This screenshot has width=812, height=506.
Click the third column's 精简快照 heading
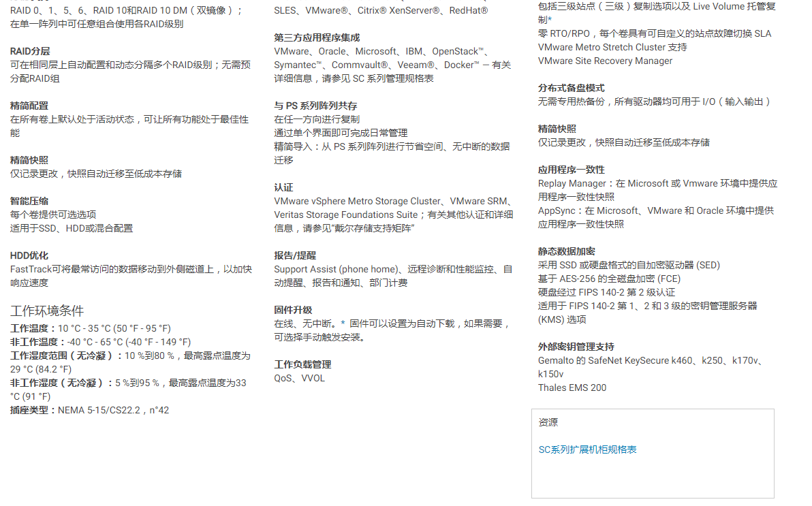coord(557,129)
